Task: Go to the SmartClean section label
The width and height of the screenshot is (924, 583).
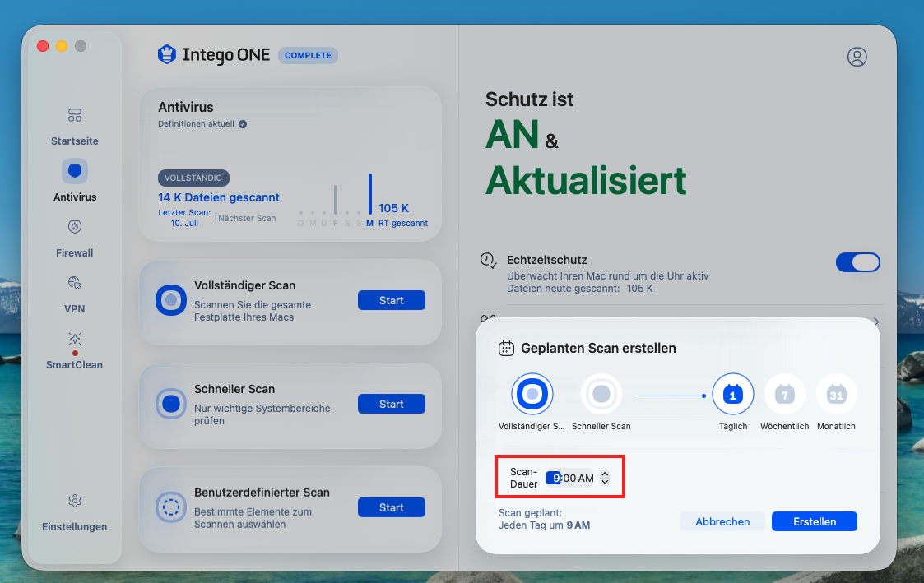Action: tap(74, 365)
